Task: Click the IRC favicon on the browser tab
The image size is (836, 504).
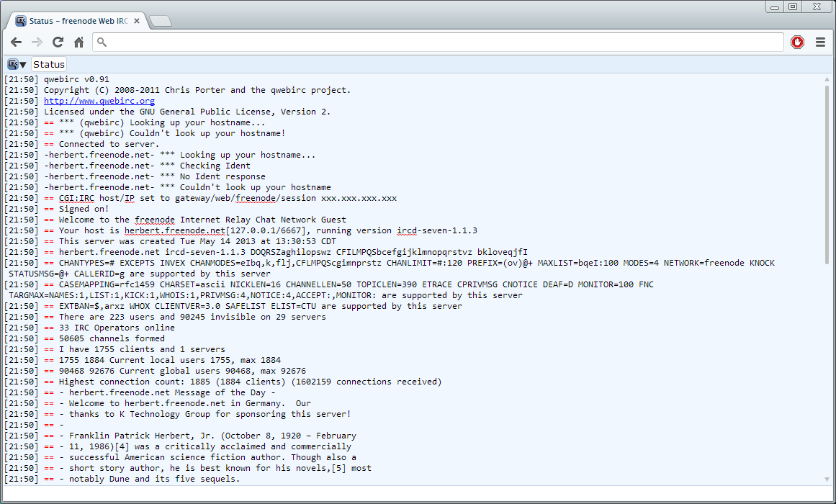Action: tap(19, 21)
